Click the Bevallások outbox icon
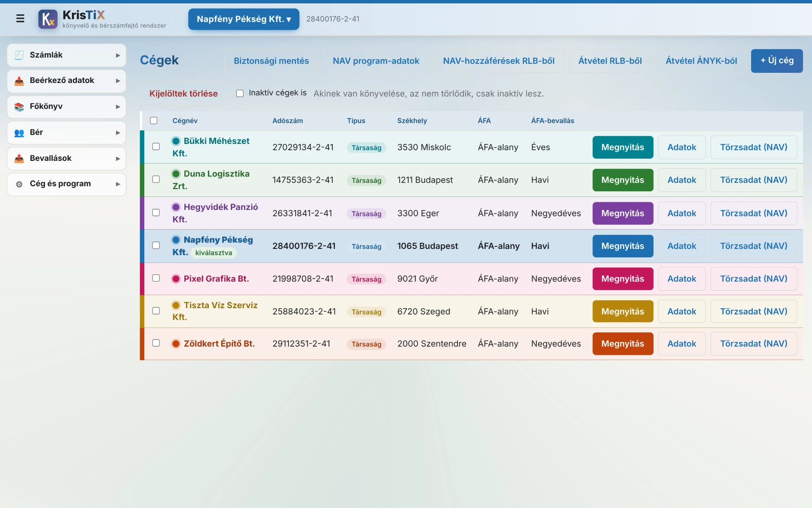 coord(19,158)
